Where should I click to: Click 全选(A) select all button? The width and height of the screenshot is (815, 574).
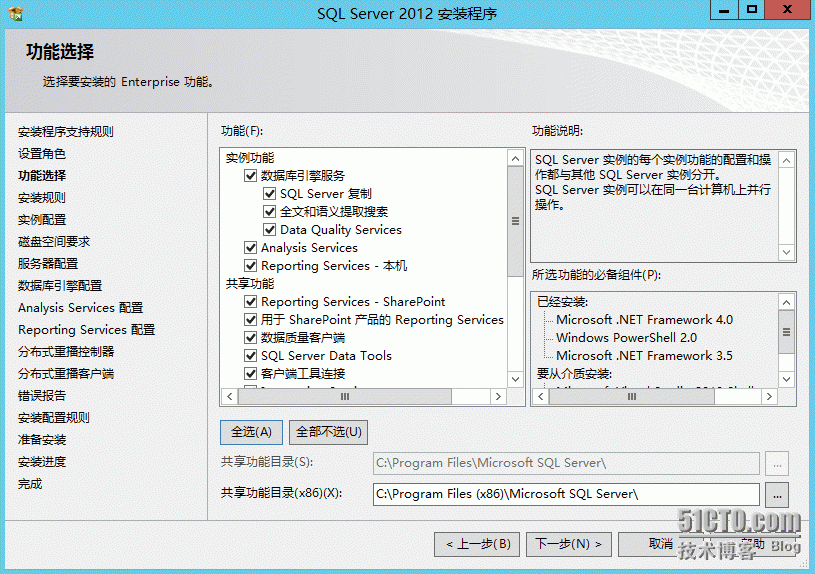[251, 432]
